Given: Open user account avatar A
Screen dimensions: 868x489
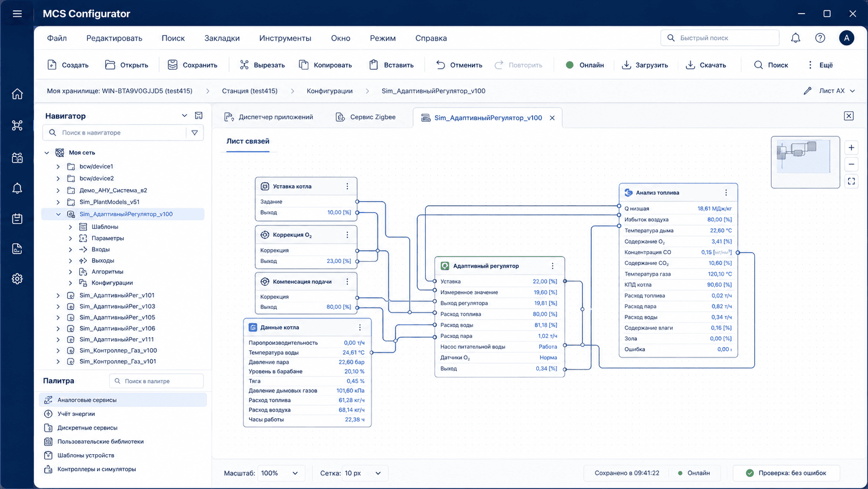Looking at the screenshot, I should 847,38.
